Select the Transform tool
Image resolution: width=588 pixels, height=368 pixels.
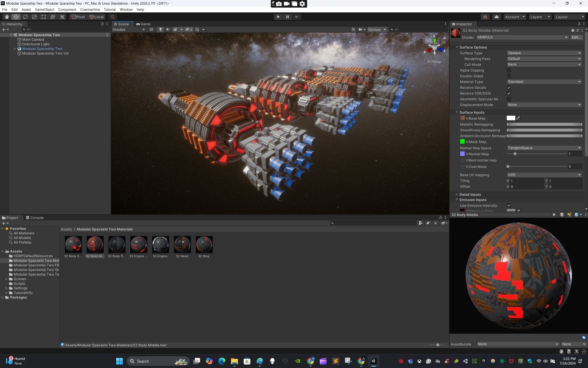[53, 17]
